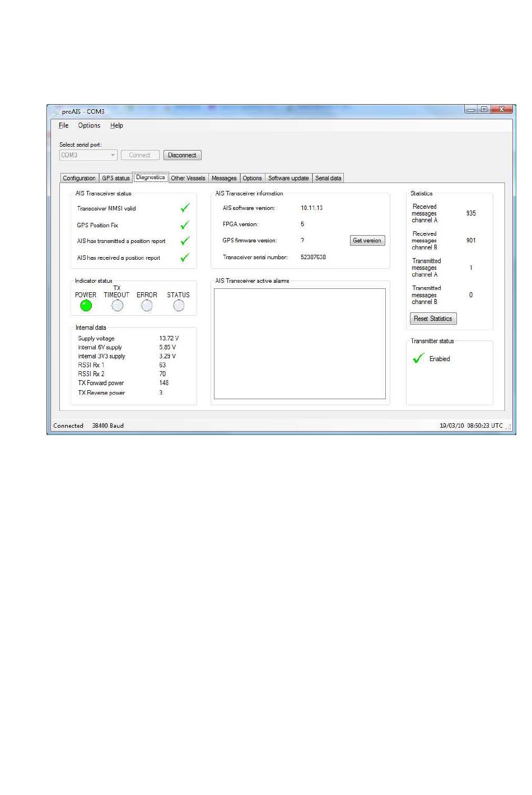
Task: Switch to the GPS status tab
Action: [x=115, y=178]
